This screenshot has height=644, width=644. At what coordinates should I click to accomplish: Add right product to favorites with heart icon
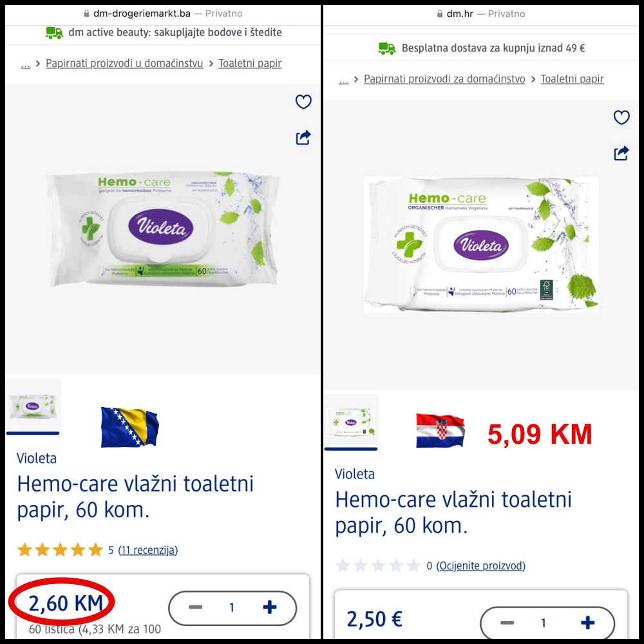tap(621, 117)
